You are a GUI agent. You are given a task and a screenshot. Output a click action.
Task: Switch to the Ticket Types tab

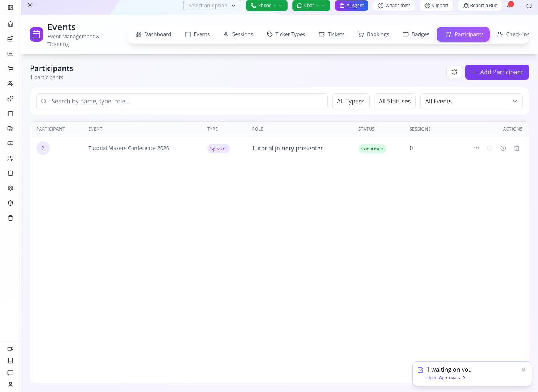[x=286, y=34]
